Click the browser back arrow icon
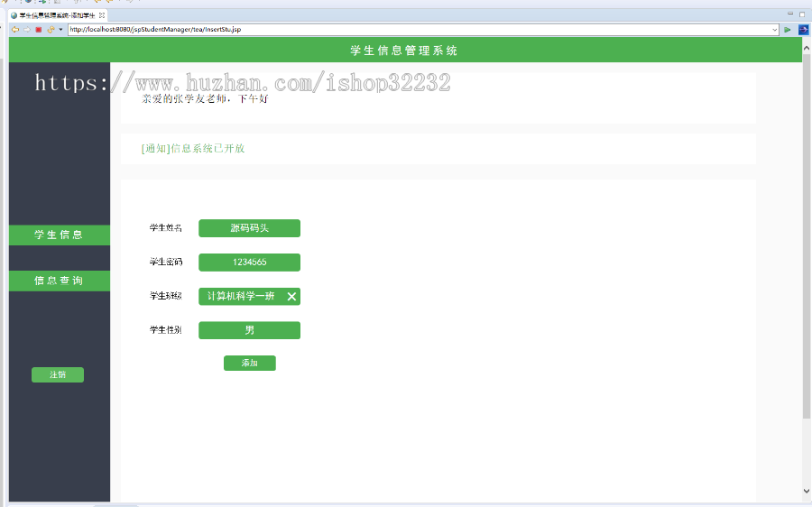The image size is (812, 507). coord(15,30)
